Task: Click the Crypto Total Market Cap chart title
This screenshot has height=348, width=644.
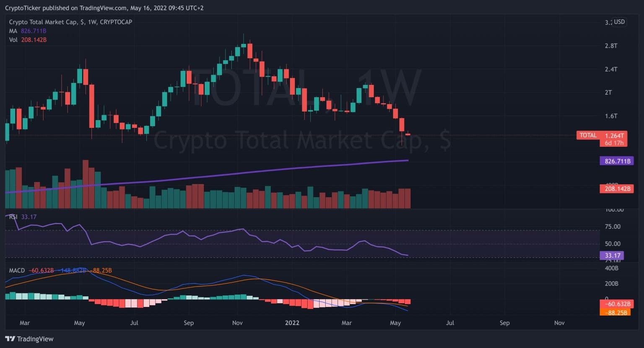Action: [70, 22]
